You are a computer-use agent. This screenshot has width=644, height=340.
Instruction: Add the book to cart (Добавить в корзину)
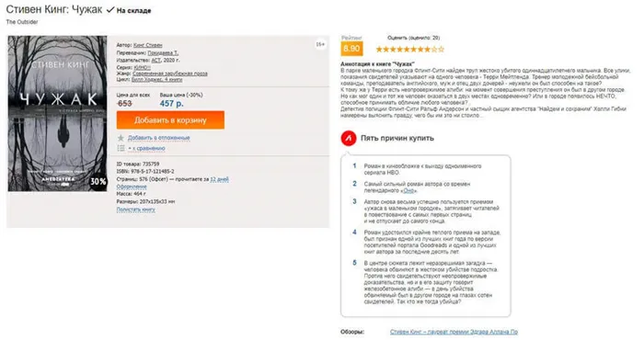pyautogui.click(x=170, y=120)
